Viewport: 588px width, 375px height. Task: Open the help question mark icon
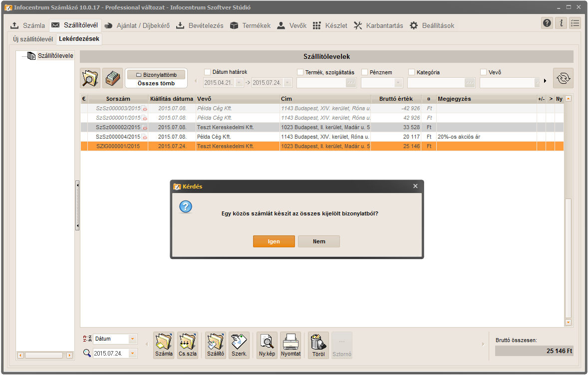[547, 23]
